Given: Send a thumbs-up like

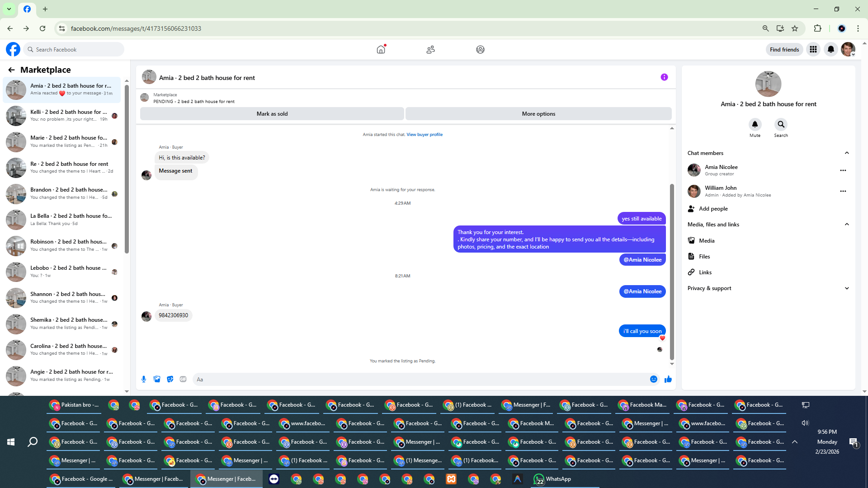Looking at the screenshot, I should coord(668,380).
